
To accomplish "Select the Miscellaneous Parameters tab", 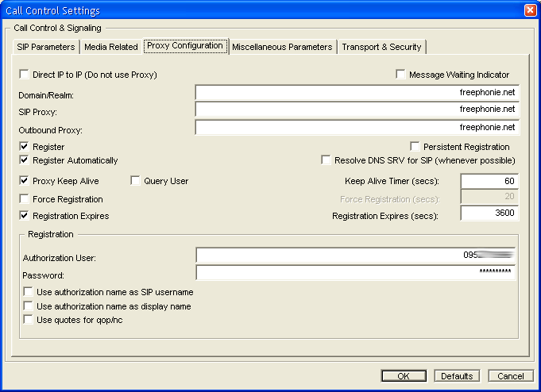I will pyautogui.click(x=282, y=47).
